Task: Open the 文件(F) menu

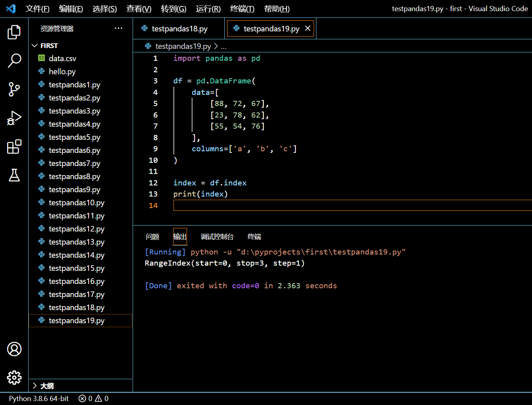Action: point(37,9)
